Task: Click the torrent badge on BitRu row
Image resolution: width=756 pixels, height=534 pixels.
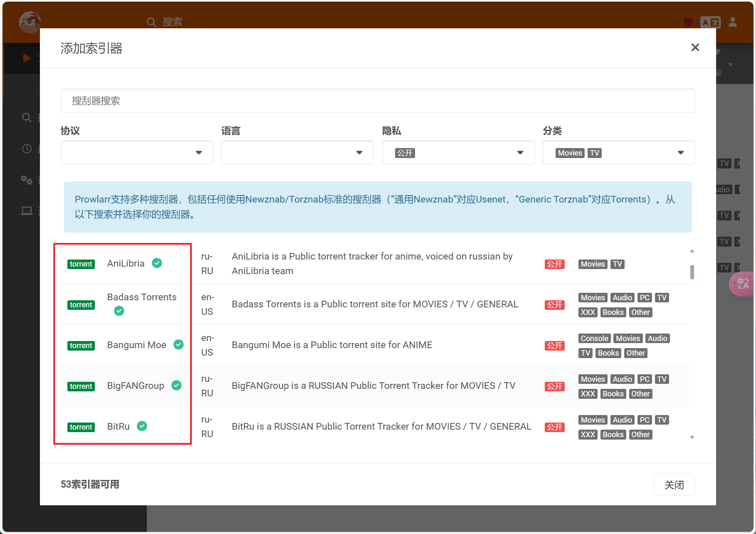Action: coord(81,427)
